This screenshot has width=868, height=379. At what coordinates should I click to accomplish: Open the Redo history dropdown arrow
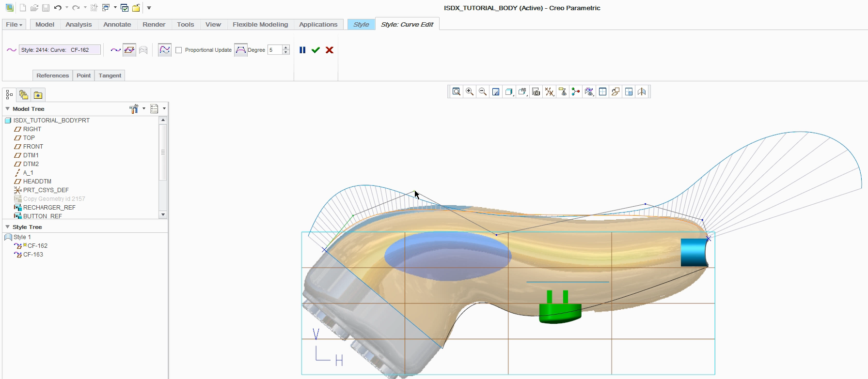click(85, 8)
